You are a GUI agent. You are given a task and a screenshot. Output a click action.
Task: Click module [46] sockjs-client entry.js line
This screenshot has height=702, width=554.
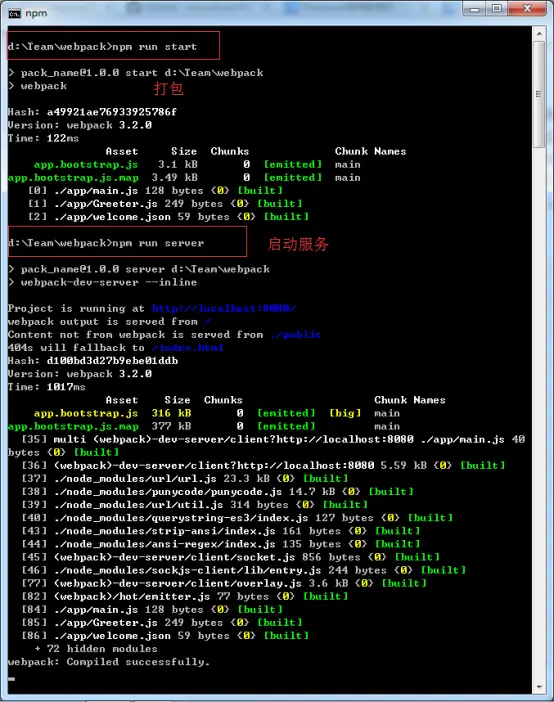point(244,570)
